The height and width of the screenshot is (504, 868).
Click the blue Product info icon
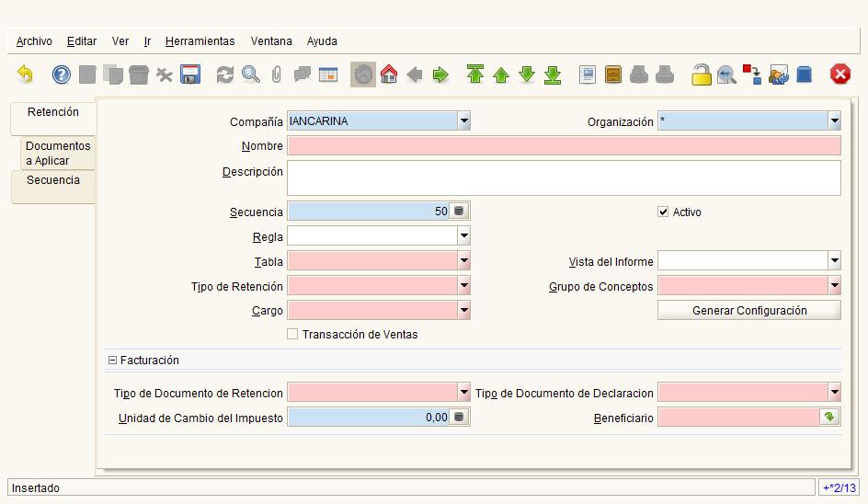coord(805,74)
